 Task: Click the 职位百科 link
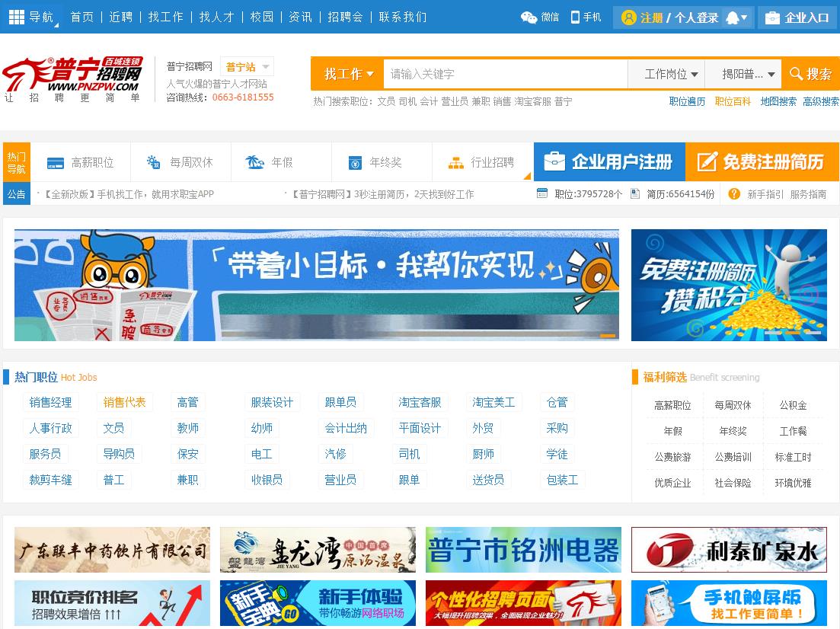(x=733, y=101)
